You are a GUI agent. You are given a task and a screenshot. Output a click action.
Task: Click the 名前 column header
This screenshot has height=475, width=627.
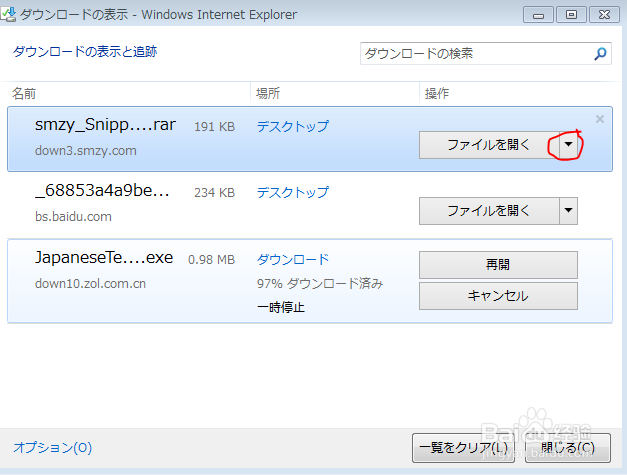tap(24, 93)
